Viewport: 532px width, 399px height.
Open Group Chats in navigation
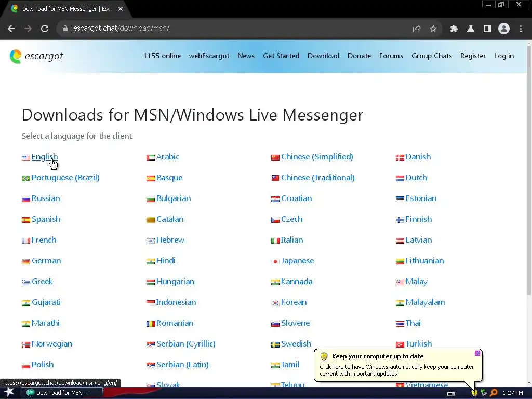coord(432,56)
